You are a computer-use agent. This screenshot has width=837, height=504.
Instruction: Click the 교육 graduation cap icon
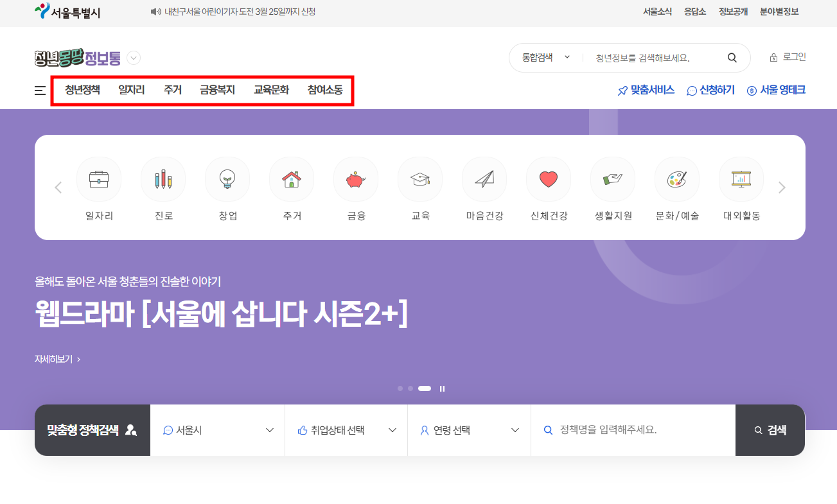click(420, 179)
